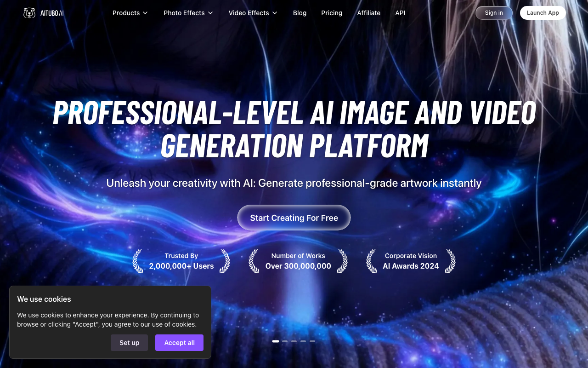Jump to the second carousel slide dot
The height and width of the screenshot is (368, 588).
point(285,341)
